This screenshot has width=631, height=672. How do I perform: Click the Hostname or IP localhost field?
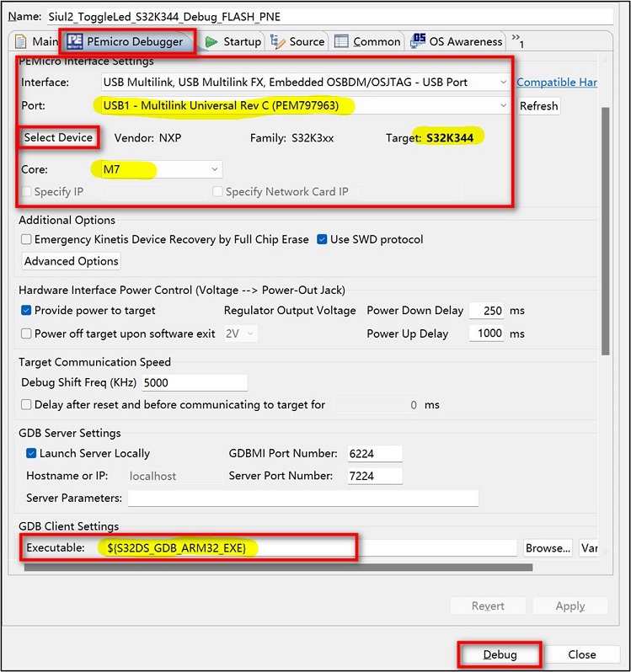click(175, 476)
